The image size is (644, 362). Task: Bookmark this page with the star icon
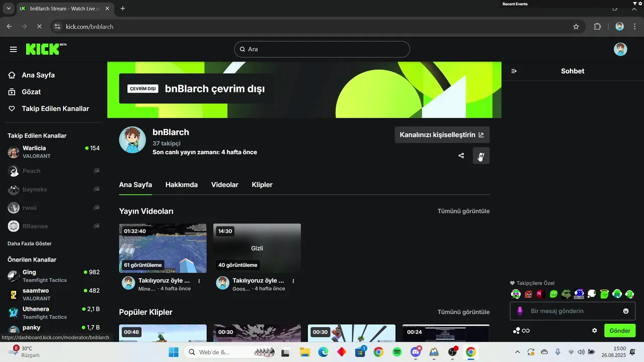(576, 27)
